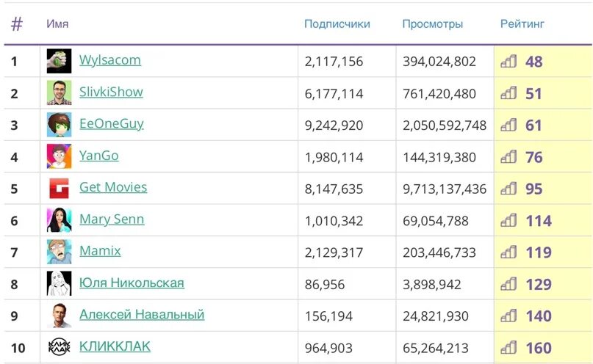593x364 pixels.
Task: Click the # column header symbol
Action: click(17, 24)
